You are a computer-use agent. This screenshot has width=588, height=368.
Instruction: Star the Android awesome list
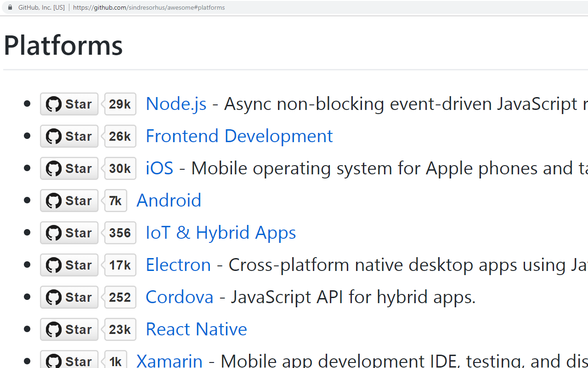coord(69,201)
